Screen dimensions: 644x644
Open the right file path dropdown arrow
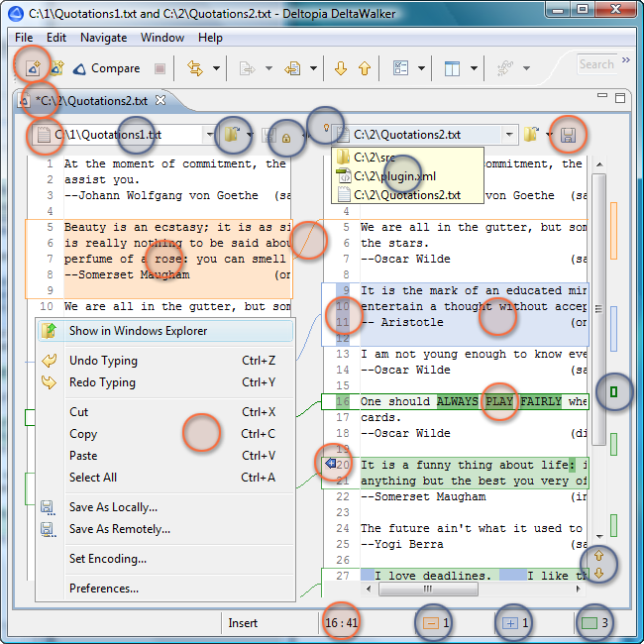click(509, 135)
